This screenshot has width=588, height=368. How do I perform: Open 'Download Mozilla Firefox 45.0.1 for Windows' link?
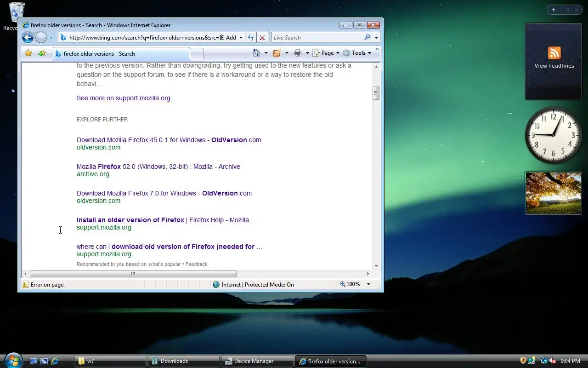[x=169, y=140]
